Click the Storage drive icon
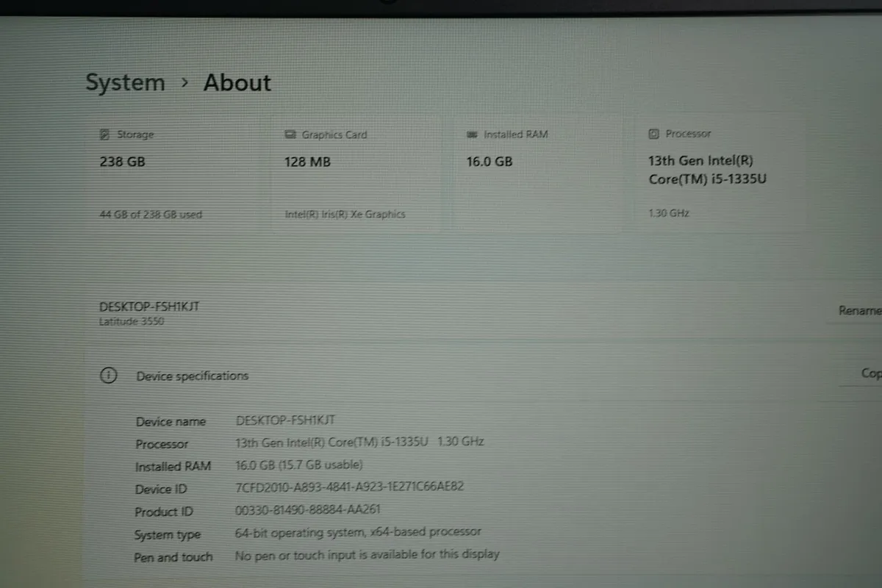The height and width of the screenshot is (588, 882). coord(104,135)
